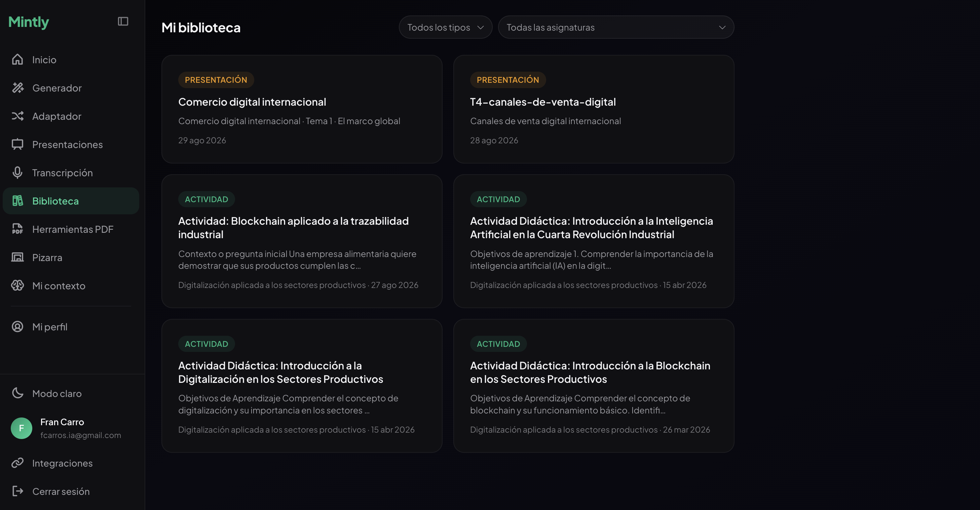Screen dimensions: 980x510
Task: Click PRESENTACIÓN badge on Comercio digital card
Action: tap(216, 80)
